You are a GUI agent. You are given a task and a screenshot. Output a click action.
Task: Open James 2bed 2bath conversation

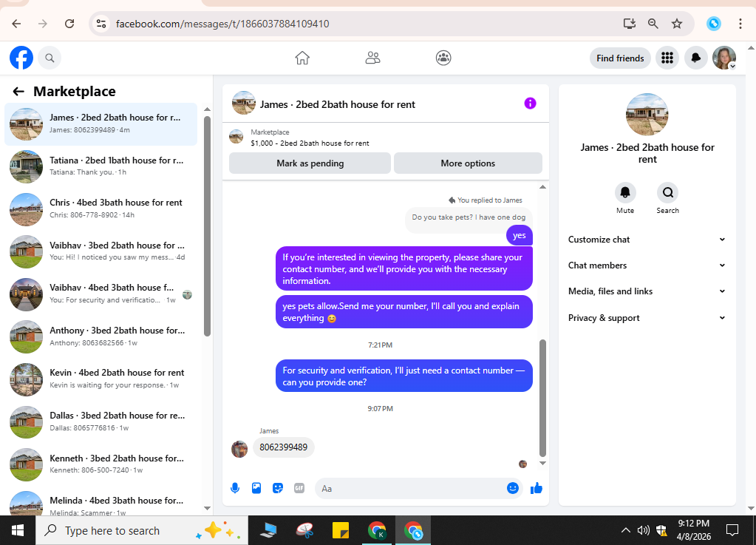[101, 124]
